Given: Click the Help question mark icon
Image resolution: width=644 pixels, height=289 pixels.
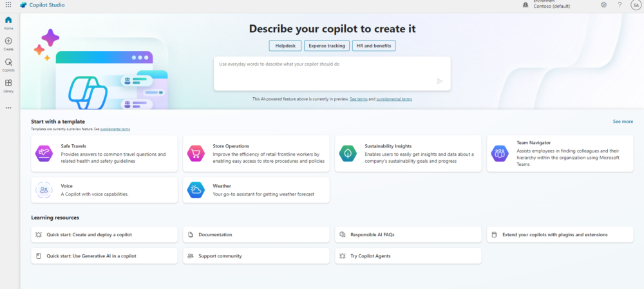Looking at the screenshot, I should pos(620,5).
